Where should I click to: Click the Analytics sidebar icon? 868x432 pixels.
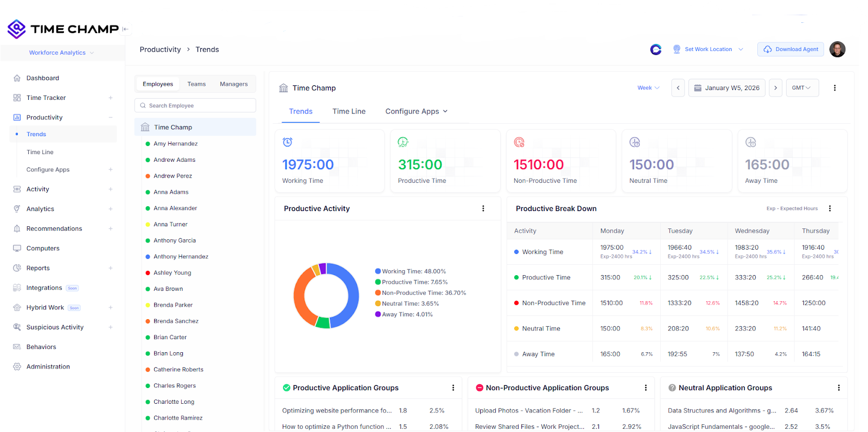click(x=17, y=209)
